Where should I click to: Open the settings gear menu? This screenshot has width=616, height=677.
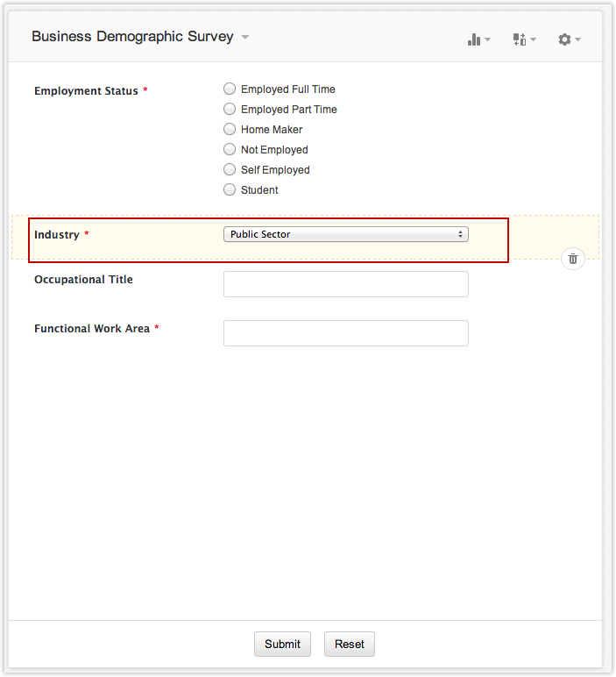pyautogui.click(x=569, y=39)
